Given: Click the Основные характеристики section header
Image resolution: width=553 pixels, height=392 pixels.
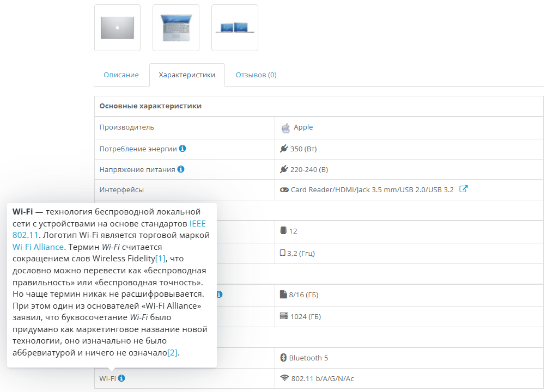Looking at the screenshot, I should 150,106.
